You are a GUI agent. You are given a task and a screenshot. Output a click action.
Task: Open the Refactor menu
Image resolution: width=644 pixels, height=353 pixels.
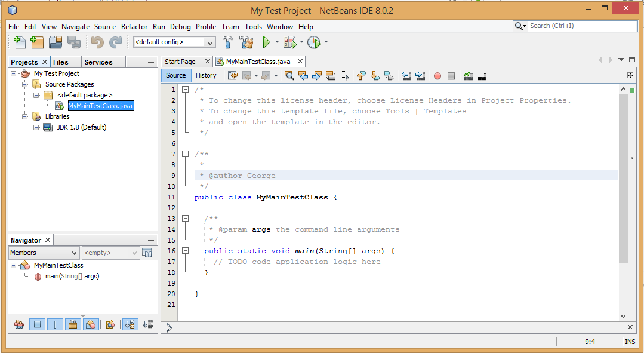coord(134,27)
